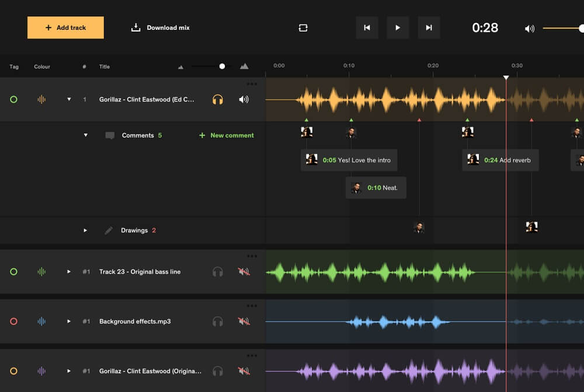Click the loop playback icon in the toolbar
Screen dimensions: 584x392
pos(303,27)
